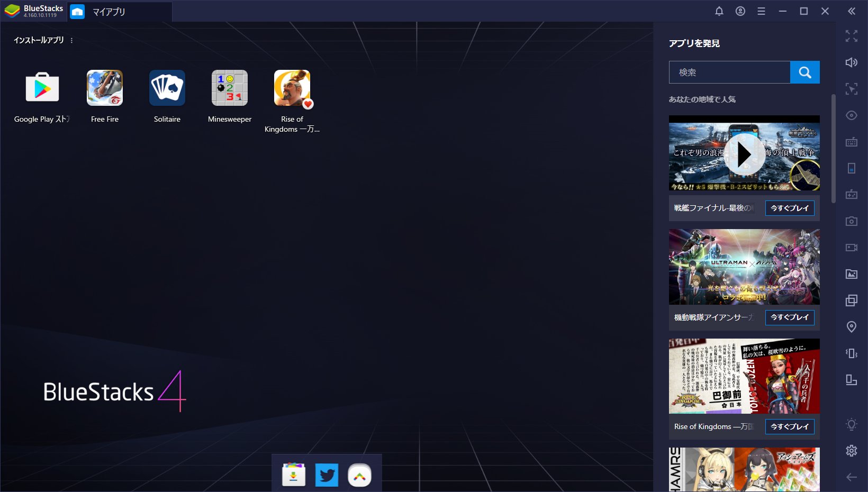Open Google Play Store app
This screenshot has width=868, height=492.
coord(42,88)
